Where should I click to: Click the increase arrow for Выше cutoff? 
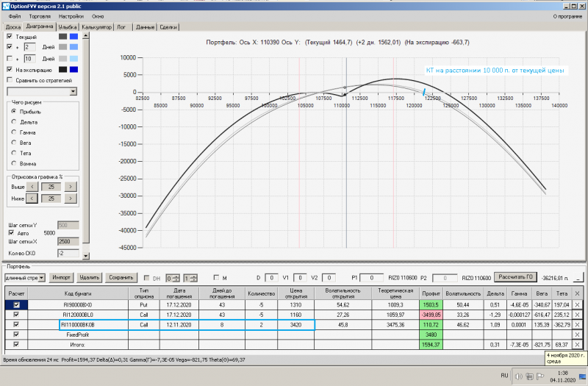(71, 187)
